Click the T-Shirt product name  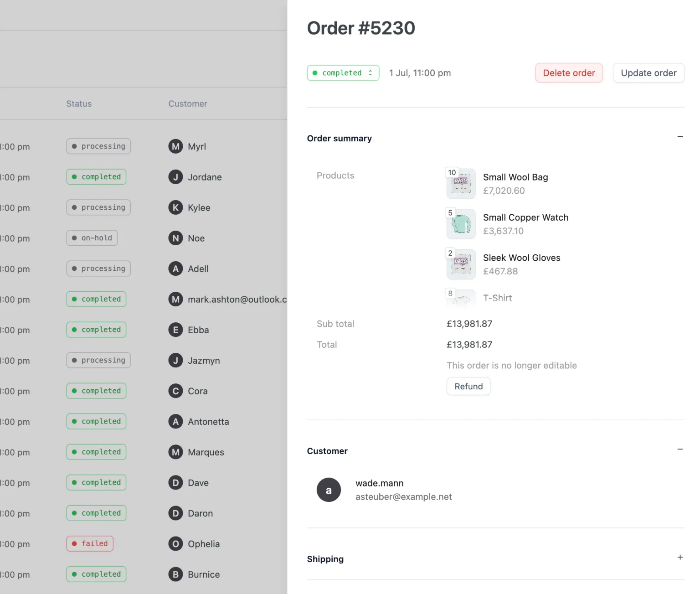tap(498, 298)
